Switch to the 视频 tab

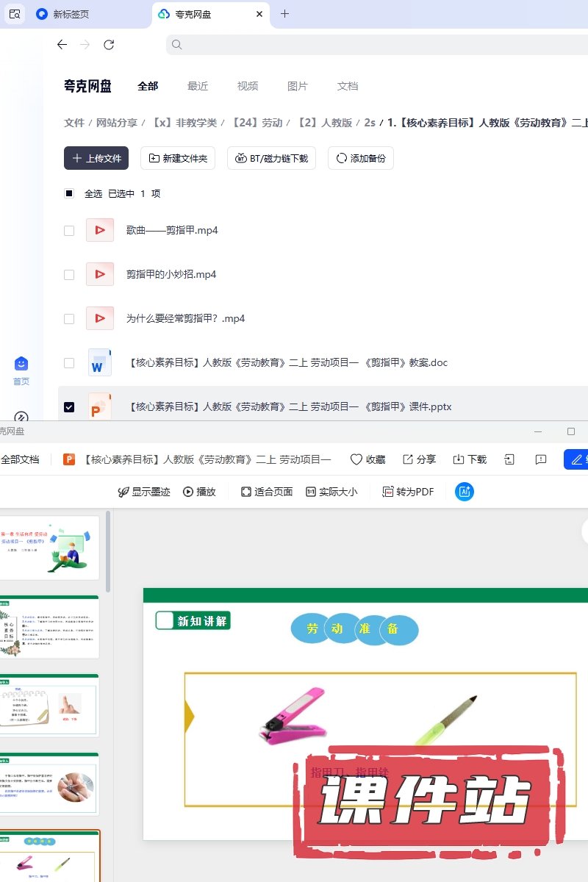248,86
